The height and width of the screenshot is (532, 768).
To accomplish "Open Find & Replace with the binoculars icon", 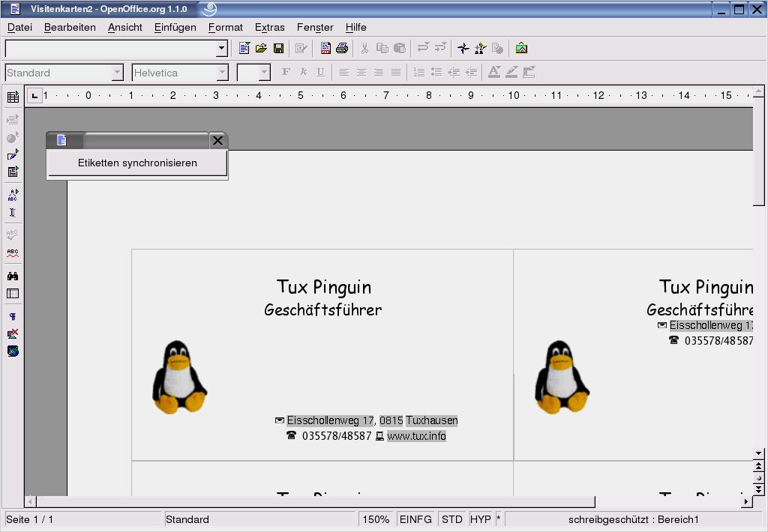I will pos(12,276).
